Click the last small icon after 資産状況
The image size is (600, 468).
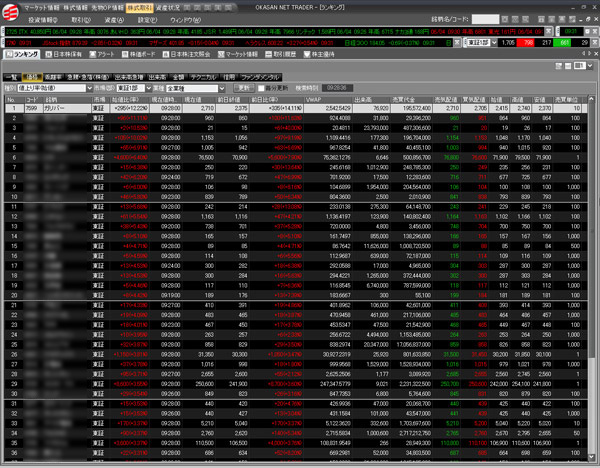(x=228, y=8)
